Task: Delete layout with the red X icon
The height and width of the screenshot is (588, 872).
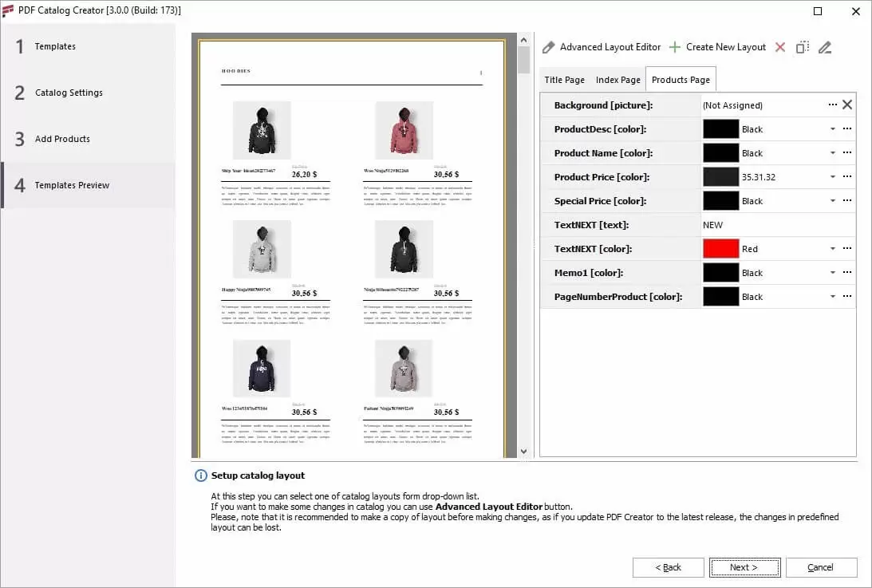Action: tap(780, 47)
